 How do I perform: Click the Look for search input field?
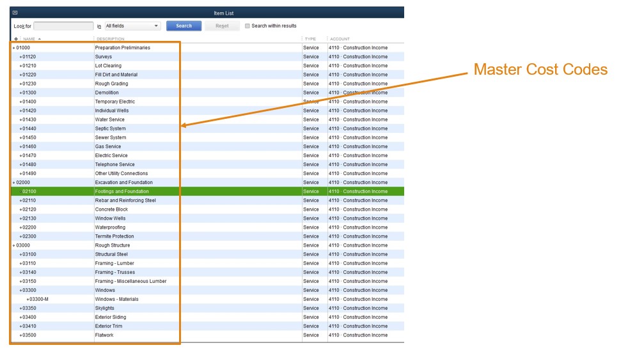click(x=63, y=26)
